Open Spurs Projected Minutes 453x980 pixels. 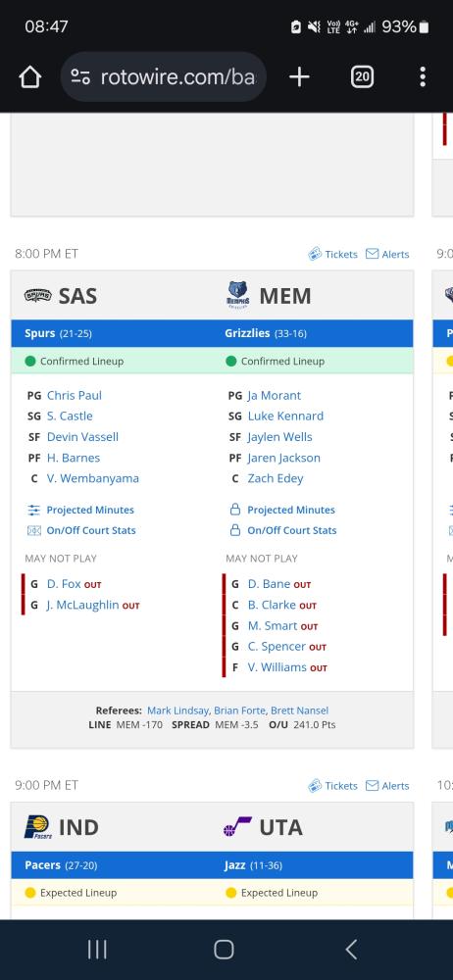pyautogui.click(x=80, y=510)
